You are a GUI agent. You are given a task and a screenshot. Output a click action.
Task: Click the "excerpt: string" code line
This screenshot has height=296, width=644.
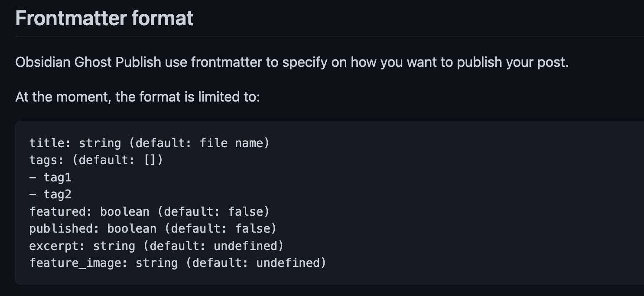tap(156, 246)
